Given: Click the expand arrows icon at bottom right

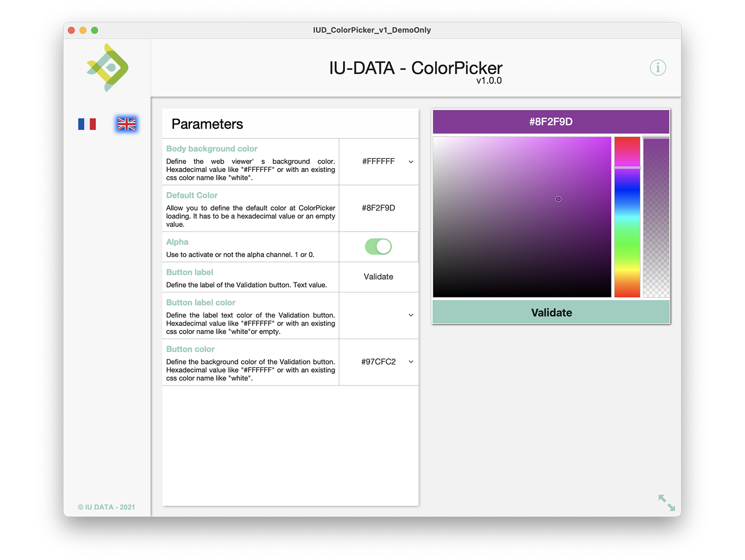Looking at the screenshot, I should 666,502.
